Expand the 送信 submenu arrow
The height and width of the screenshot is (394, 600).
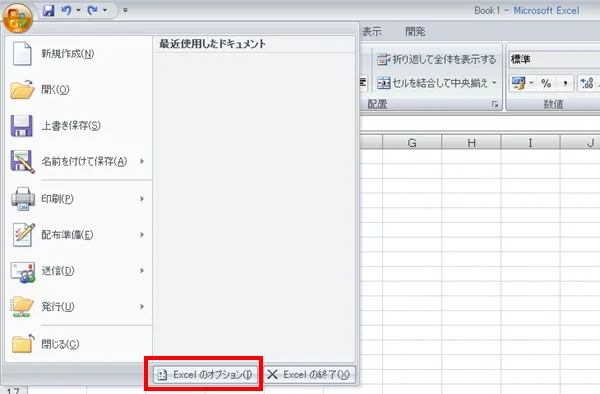click(x=142, y=271)
